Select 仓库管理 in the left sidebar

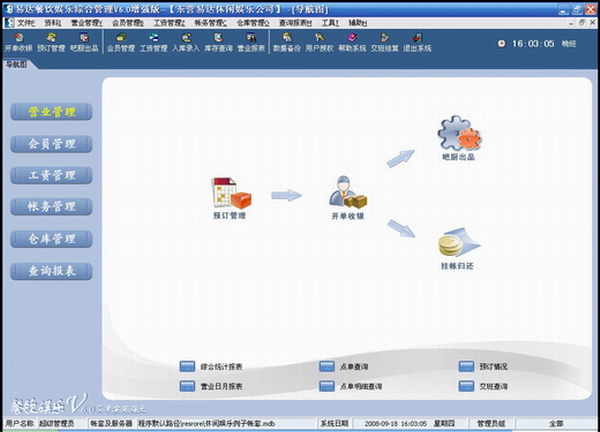pyautogui.click(x=51, y=239)
